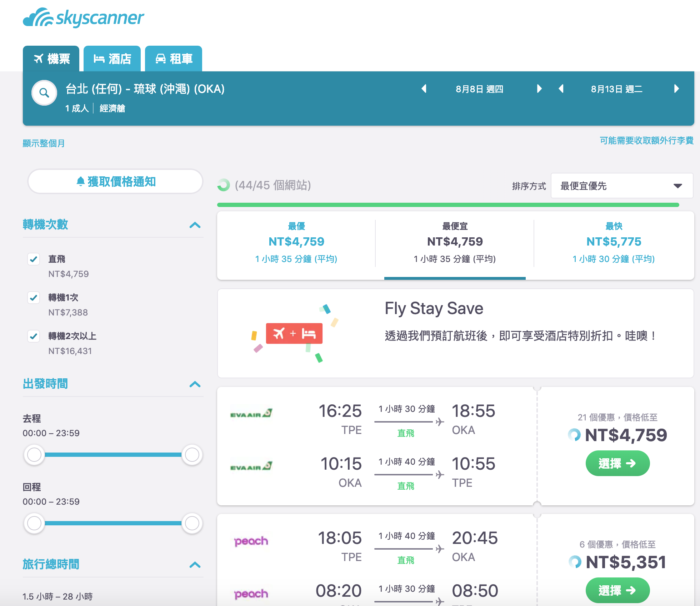Click the (44/45 個網站) status text

(273, 185)
